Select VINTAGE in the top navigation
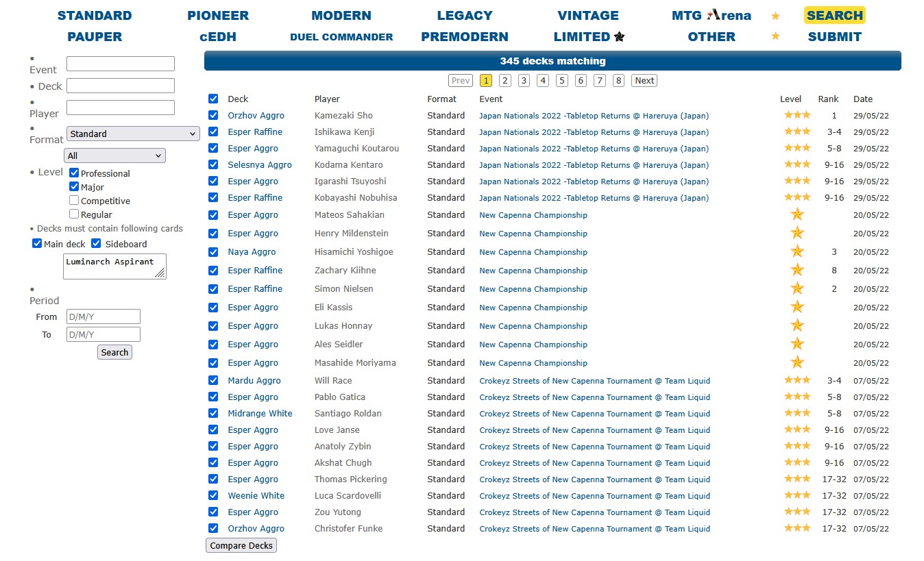924x561 pixels. (588, 15)
